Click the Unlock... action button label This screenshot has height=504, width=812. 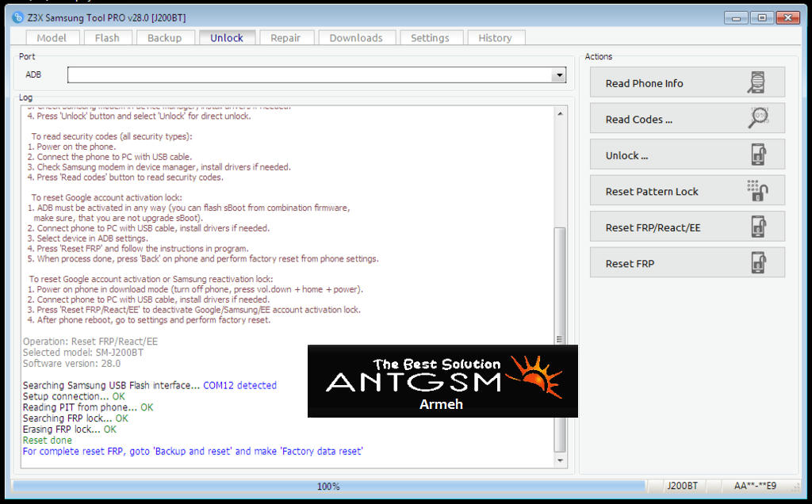(626, 156)
